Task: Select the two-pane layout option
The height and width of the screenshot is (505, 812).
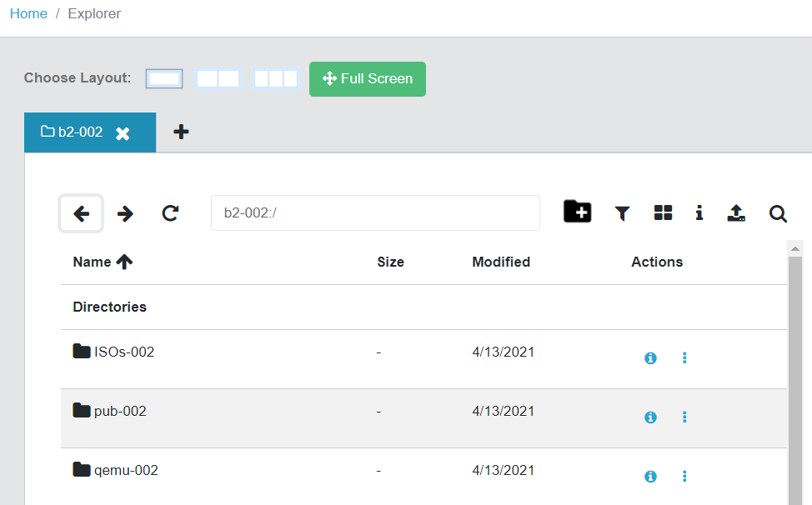Action: pos(218,79)
